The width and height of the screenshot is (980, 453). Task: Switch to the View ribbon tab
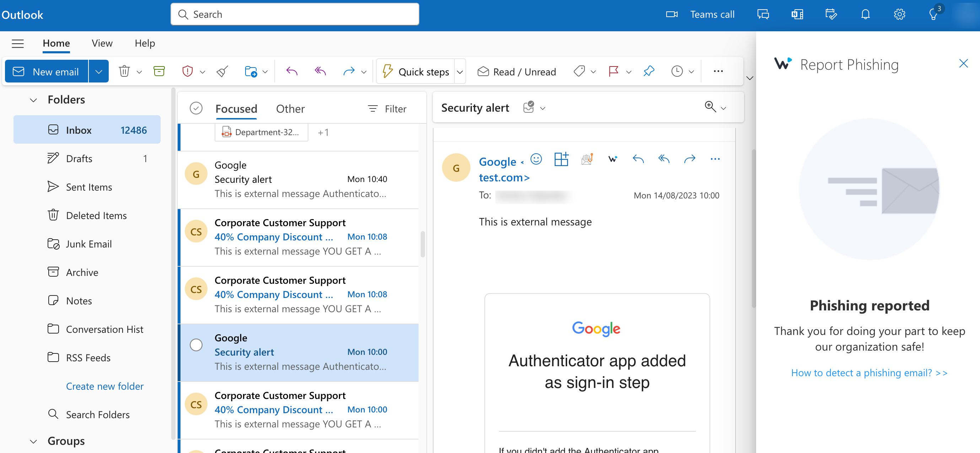(102, 43)
